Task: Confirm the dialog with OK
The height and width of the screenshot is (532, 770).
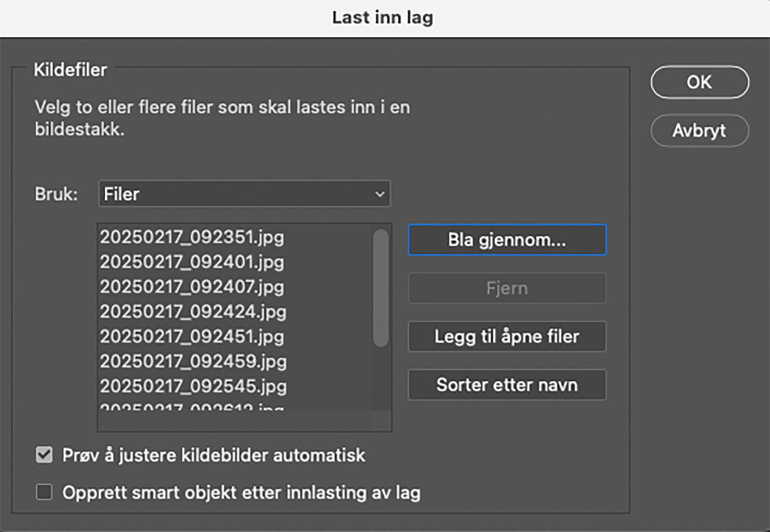Action: [699, 82]
